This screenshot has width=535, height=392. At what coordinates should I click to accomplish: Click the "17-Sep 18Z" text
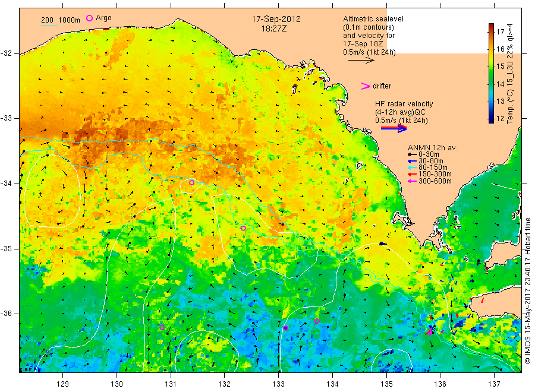tap(363, 44)
